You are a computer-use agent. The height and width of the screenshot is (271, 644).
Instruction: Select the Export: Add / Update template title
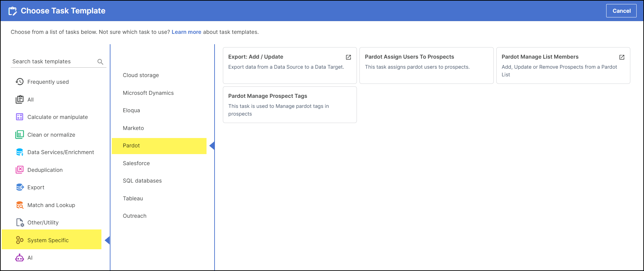[x=256, y=57]
